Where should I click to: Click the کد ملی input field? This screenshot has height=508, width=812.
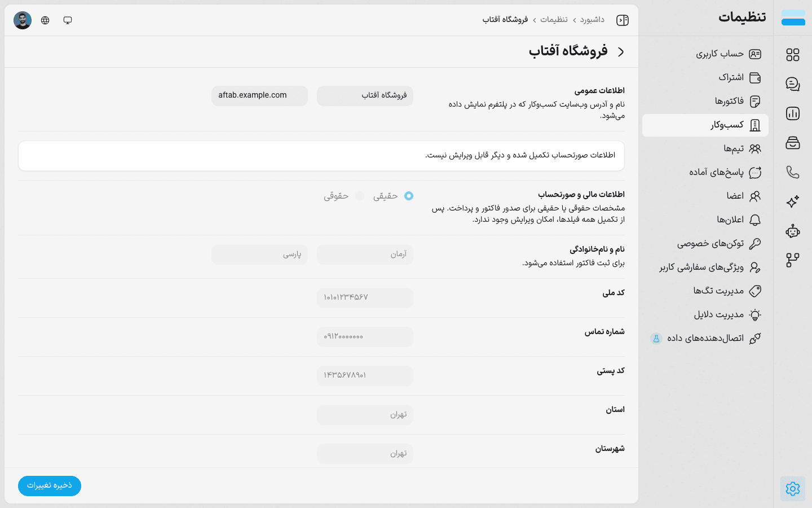pyautogui.click(x=365, y=298)
